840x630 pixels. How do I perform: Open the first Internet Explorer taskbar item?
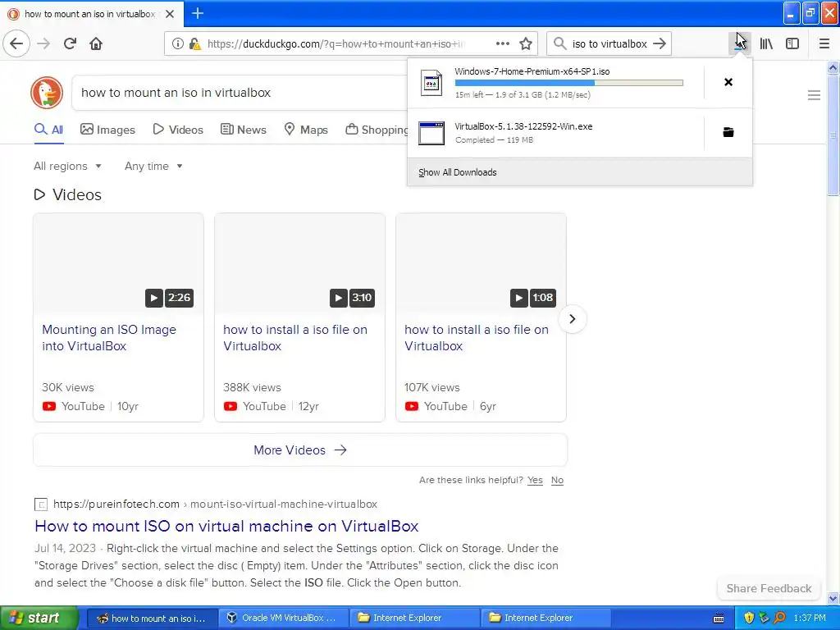[x=414, y=619]
